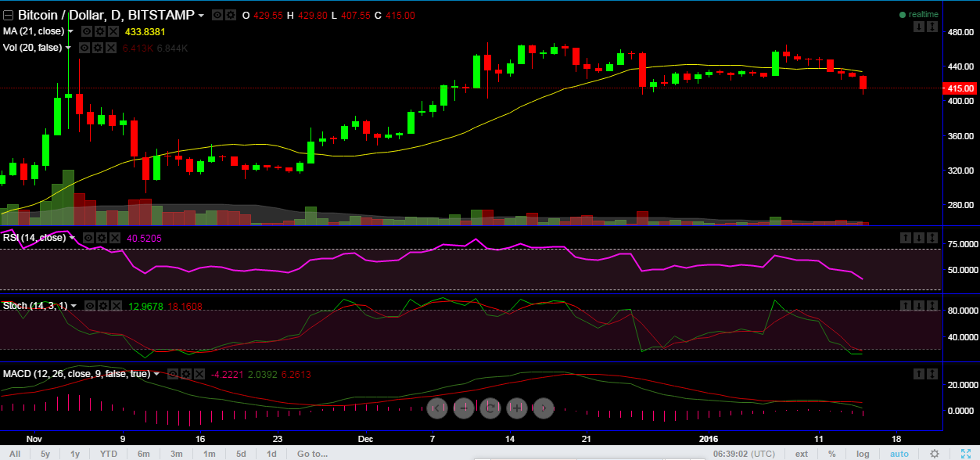
Task: Toggle visibility of the MACD indicator
Action: 172,374
